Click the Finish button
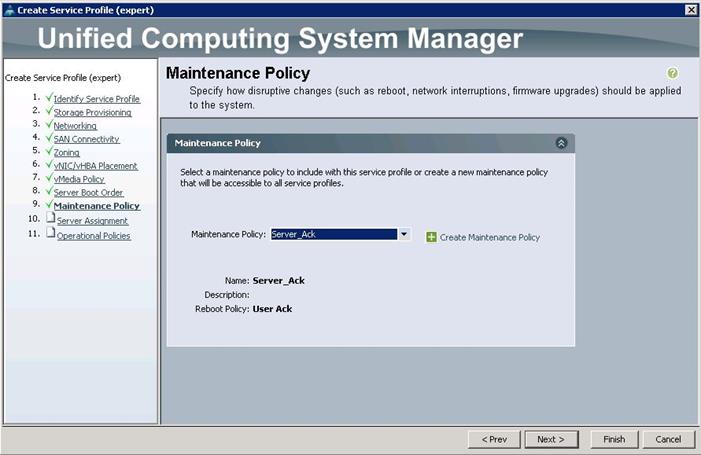 614,439
